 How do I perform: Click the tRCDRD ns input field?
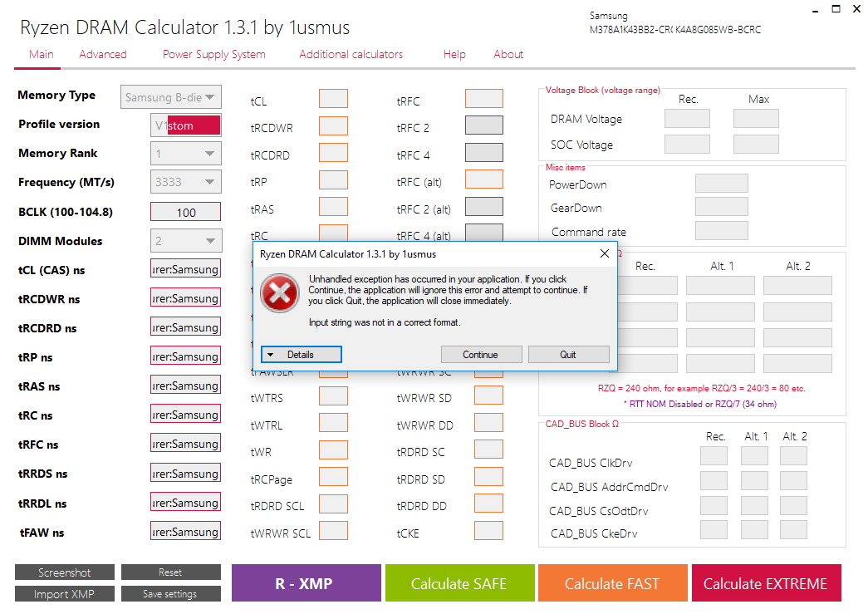(x=185, y=327)
